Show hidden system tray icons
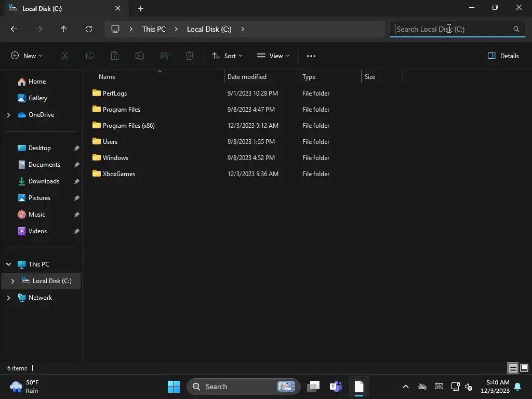The width and height of the screenshot is (532, 399). [x=405, y=387]
